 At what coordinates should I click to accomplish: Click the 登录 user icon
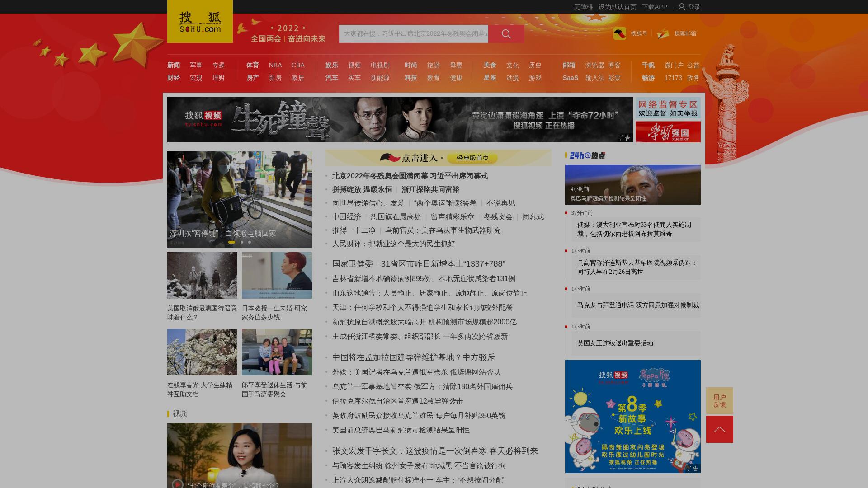tap(682, 7)
